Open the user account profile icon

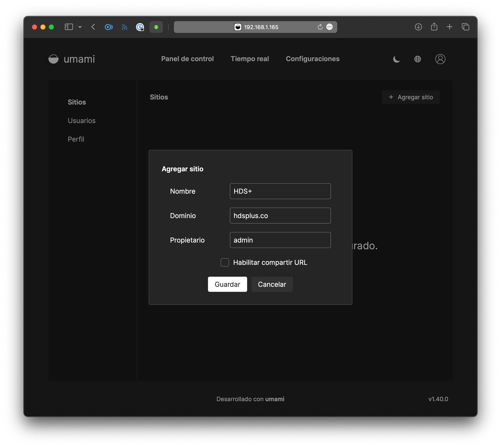(x=440, y=59)
